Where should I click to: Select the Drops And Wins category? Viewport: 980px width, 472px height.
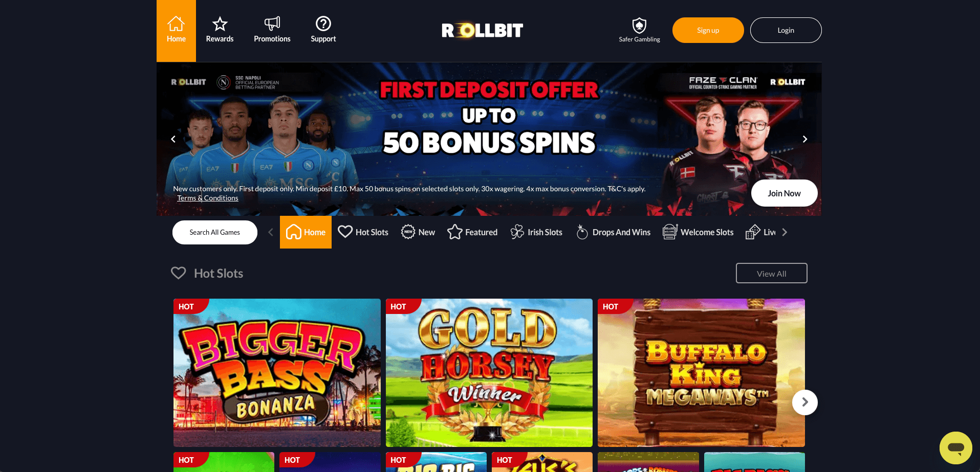tap(613, 232)
